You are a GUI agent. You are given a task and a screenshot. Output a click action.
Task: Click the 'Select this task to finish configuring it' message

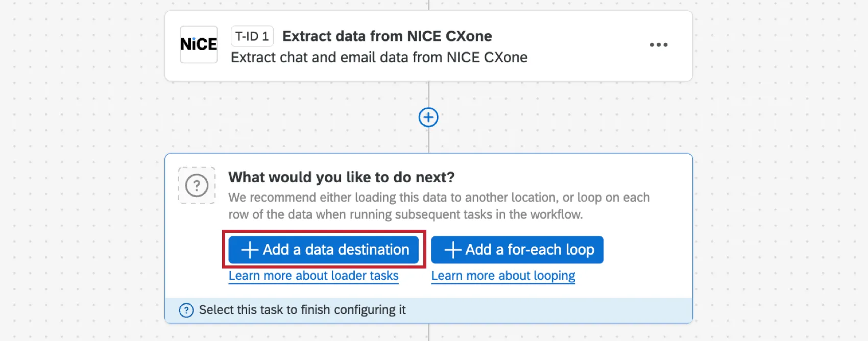[x=302, y=310]
